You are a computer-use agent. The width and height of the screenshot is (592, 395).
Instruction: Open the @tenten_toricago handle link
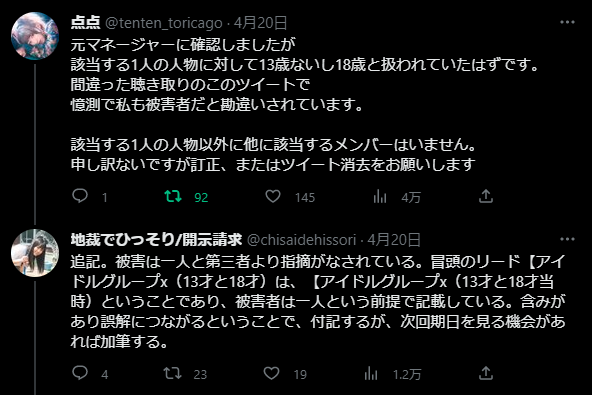tap(163, 23)
